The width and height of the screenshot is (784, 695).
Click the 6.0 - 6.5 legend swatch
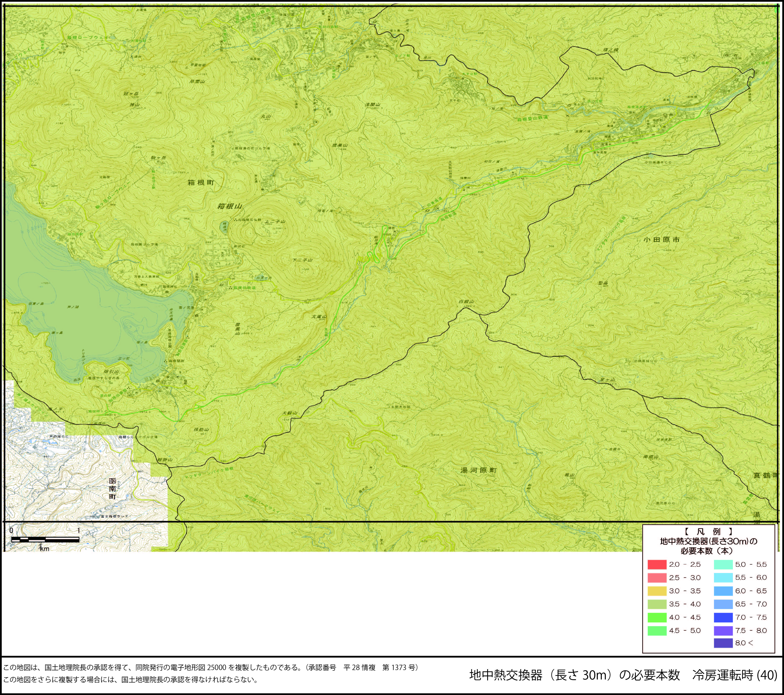723,591
